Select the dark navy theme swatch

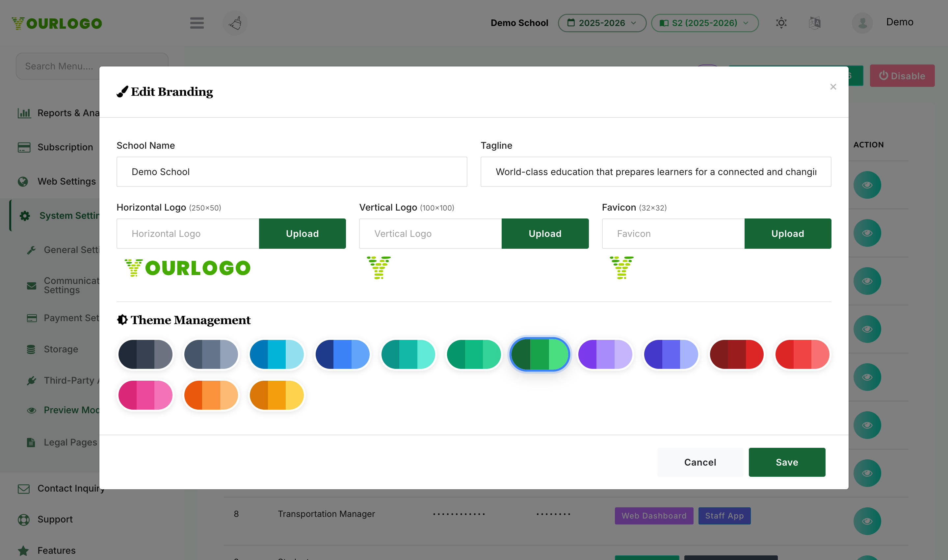[x=145, y=354]
